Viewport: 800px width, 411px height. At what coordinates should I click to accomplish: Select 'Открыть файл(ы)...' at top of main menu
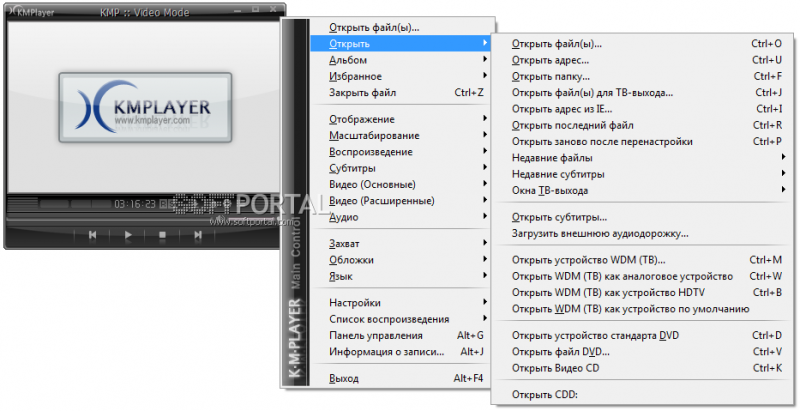(x=399, y=28)
